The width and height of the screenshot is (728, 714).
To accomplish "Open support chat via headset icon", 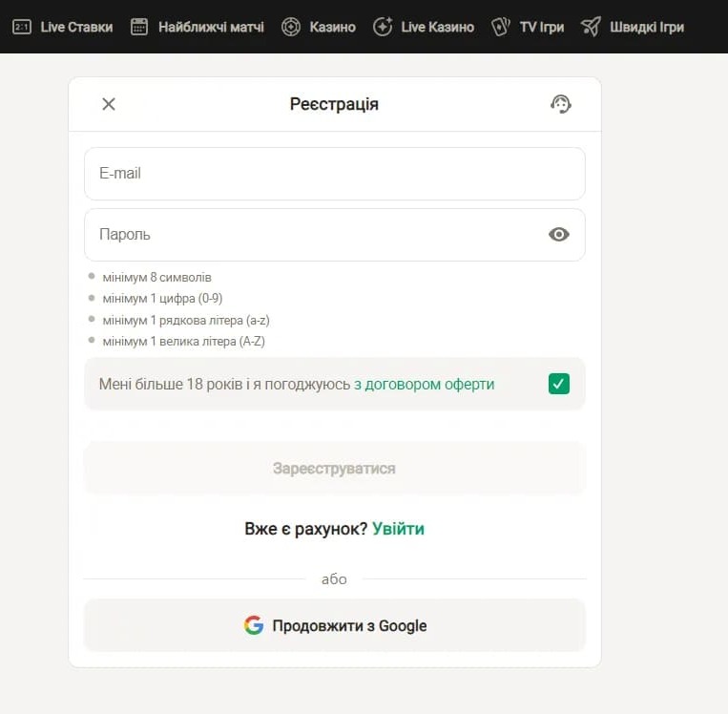I will [x=561, y=104].
